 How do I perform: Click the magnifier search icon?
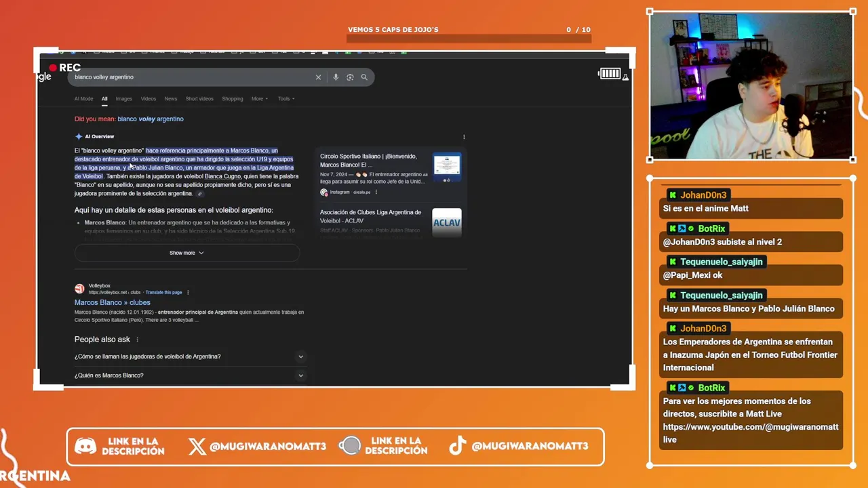coord(364,77)
